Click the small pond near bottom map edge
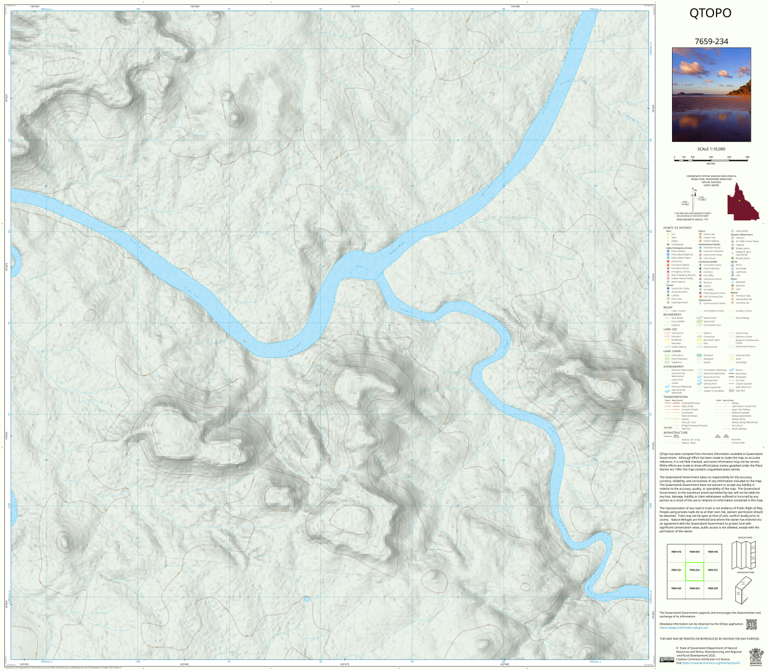Image resolution: width=768 pixels, height=671 pixels. [x=307, y=599]
